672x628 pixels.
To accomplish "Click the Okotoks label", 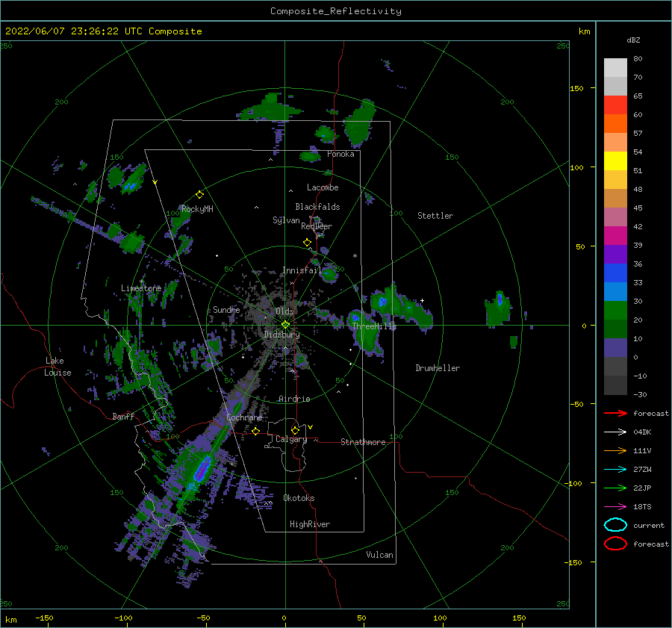I will coord(299,498).
